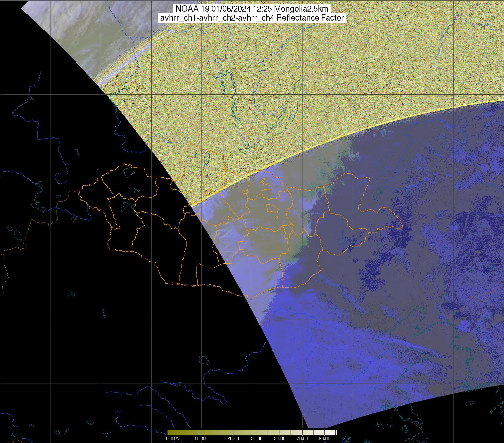Click the 90.00 tick label on colorbar
Viewport: 504px width, 443px height.
pos(325,438)
